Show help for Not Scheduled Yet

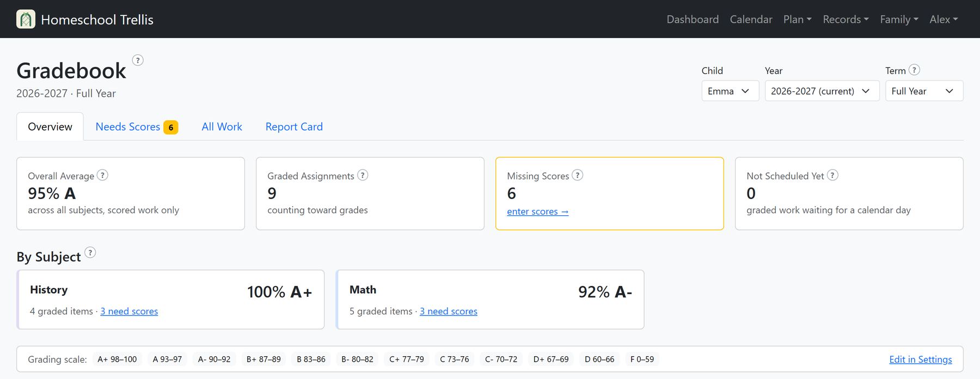(x=832, y=175)
